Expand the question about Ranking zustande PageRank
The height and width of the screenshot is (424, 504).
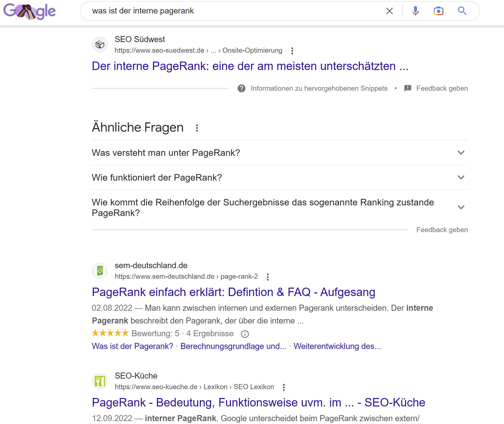[x=461, y=207]
